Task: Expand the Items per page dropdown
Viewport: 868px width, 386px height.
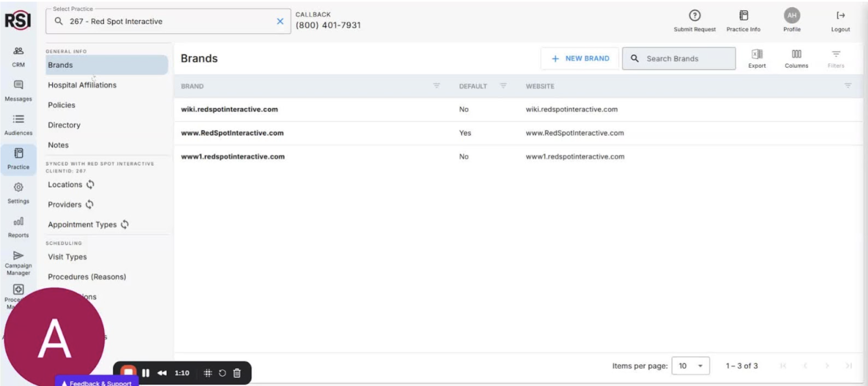Action: [x=691, y=366]
